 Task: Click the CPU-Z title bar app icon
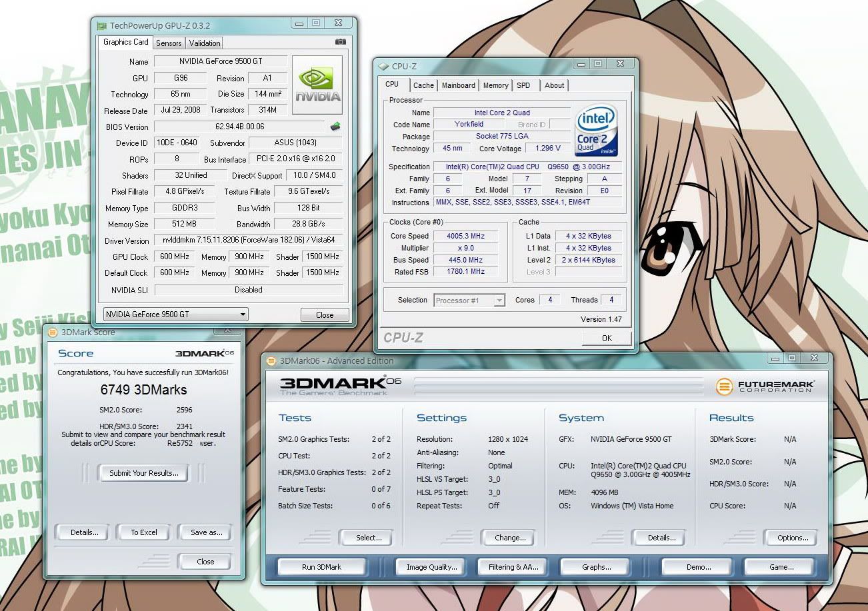point(383,67)
